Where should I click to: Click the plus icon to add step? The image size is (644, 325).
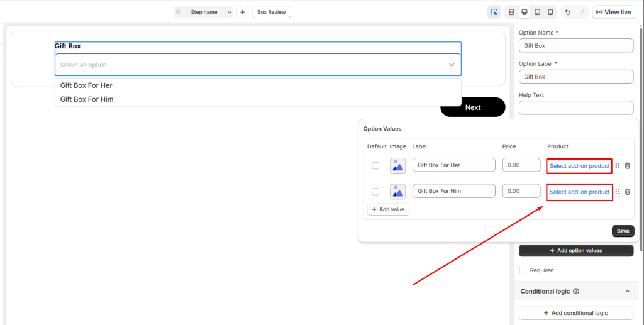(243, 12)
